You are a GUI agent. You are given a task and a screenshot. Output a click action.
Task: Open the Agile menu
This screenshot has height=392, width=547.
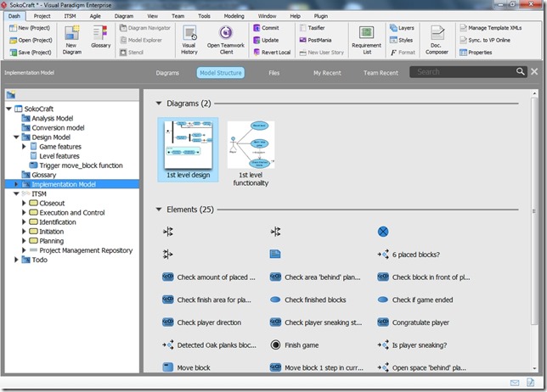95,16
